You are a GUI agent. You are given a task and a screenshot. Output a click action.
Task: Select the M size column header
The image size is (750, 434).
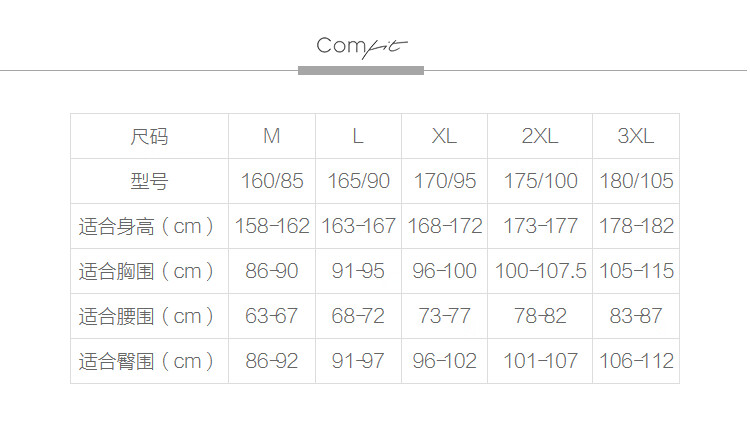[272, 136]
